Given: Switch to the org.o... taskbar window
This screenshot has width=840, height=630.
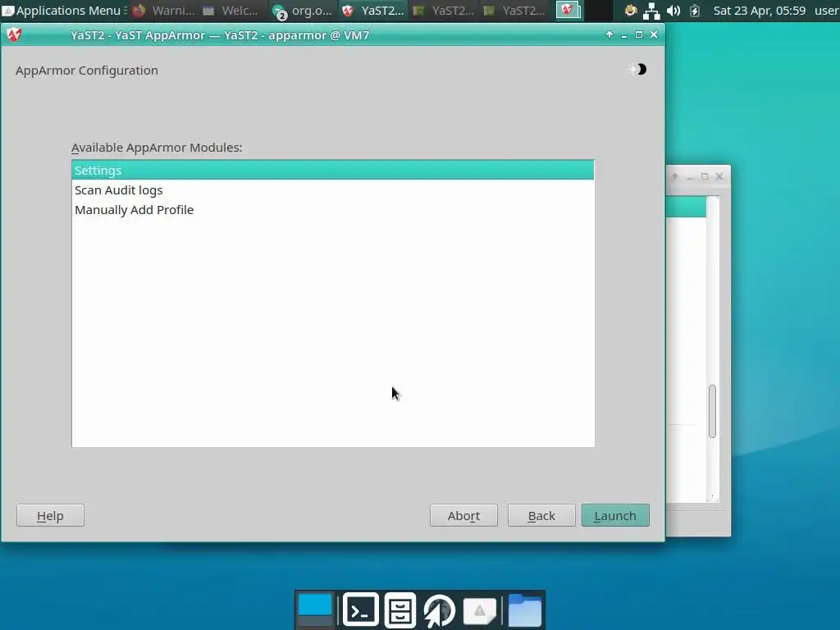Looking at the screenshot, I should 304,10.
